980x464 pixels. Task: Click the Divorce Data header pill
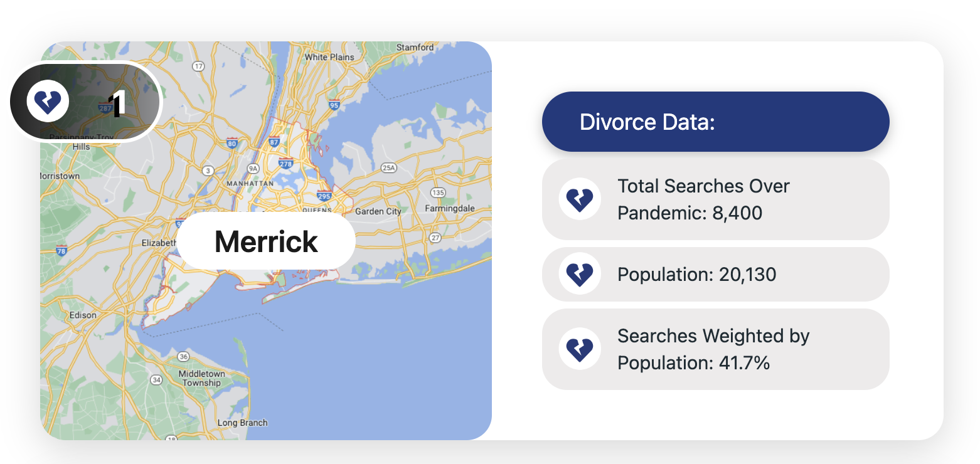[x=716, y=122]
